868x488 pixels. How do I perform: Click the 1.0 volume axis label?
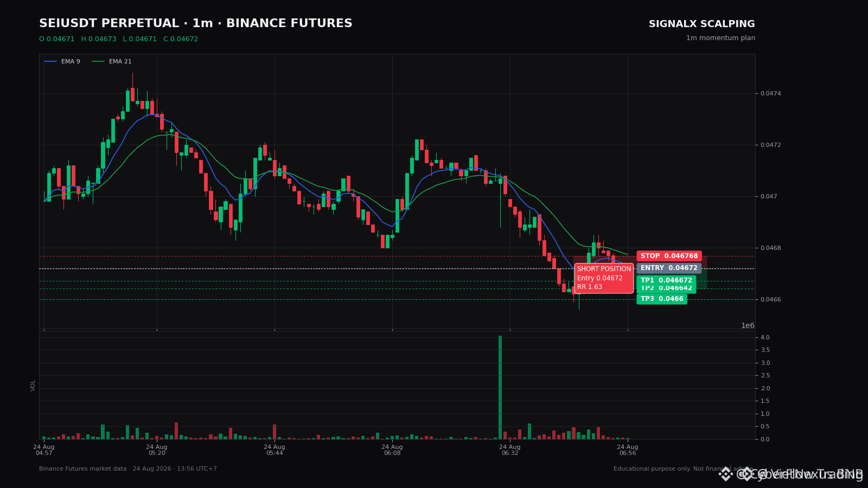(x=765, y=414)
